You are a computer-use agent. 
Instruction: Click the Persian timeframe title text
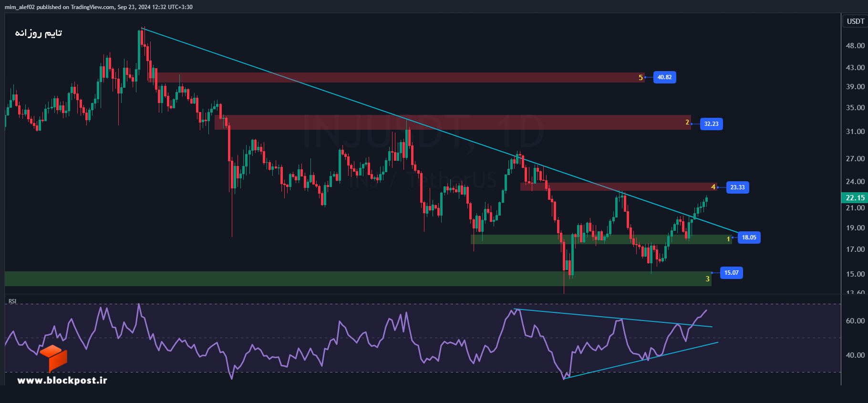38,33
